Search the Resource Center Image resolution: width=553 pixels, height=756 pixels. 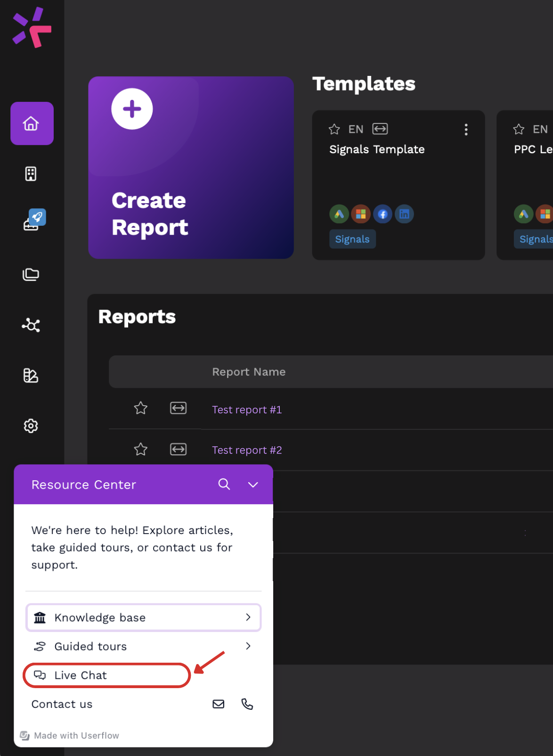(x=224, y=484)
